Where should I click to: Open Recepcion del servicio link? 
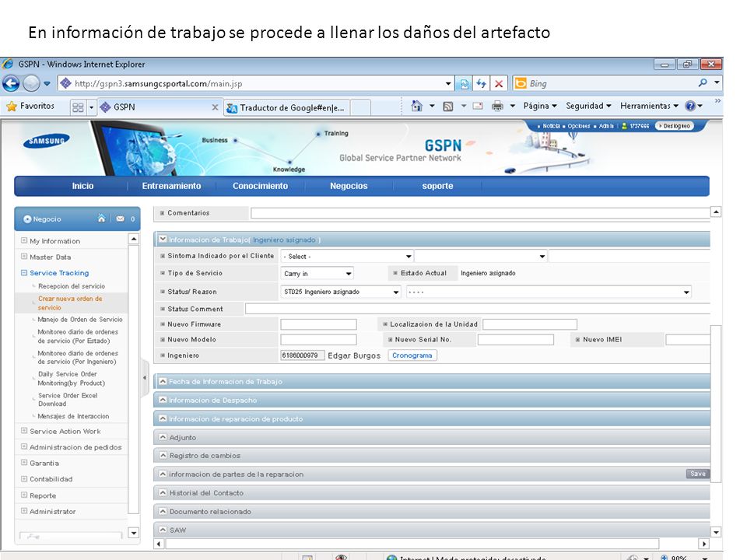72,286
